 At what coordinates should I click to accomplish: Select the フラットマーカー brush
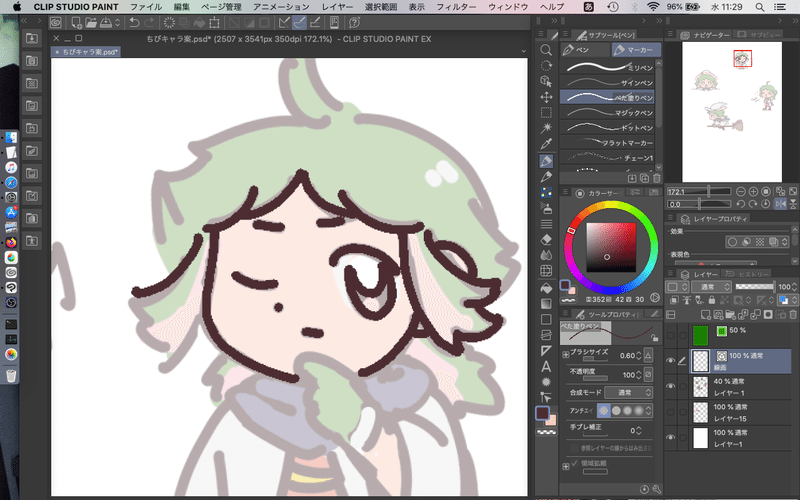[x=607, y=142]
